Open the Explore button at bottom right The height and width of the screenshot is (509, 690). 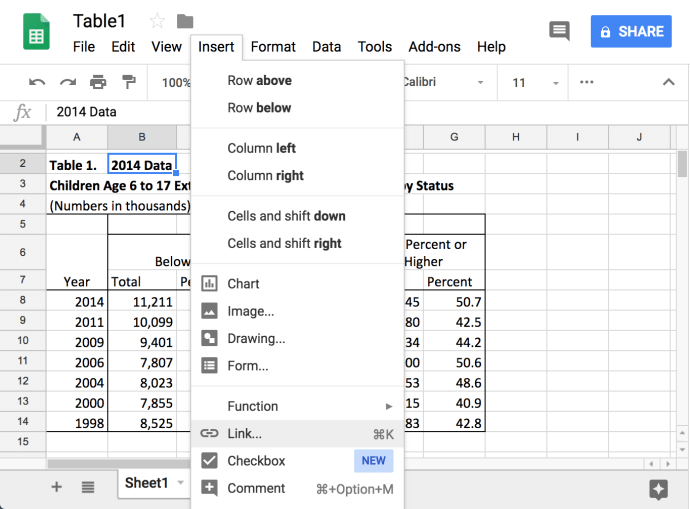pos(657,488)
